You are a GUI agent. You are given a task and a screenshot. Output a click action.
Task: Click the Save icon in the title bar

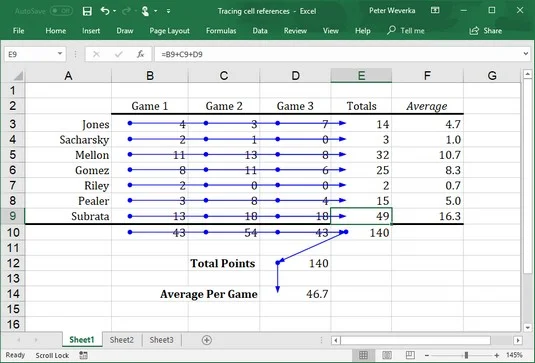point(87,11)
